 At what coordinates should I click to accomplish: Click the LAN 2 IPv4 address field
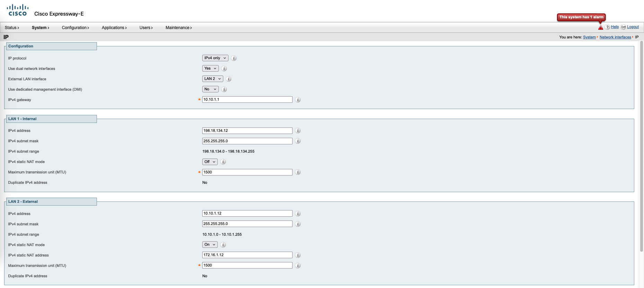pyautogui.click(x=247, y=214)
